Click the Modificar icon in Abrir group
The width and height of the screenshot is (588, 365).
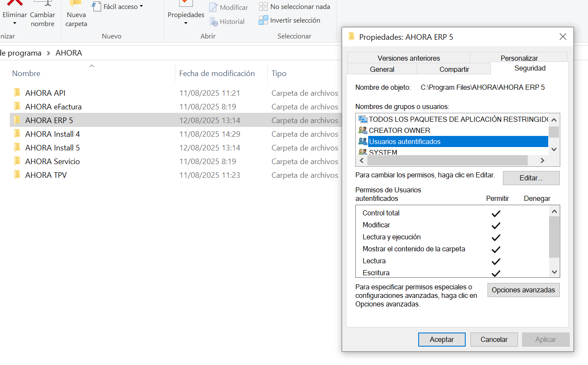tap(213, 7)
